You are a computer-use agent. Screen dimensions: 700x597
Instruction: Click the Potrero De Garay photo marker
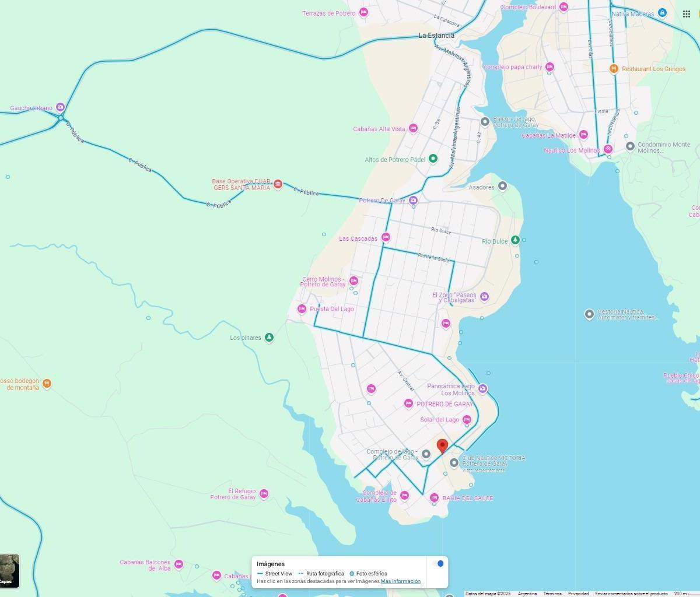coord(413,201)
